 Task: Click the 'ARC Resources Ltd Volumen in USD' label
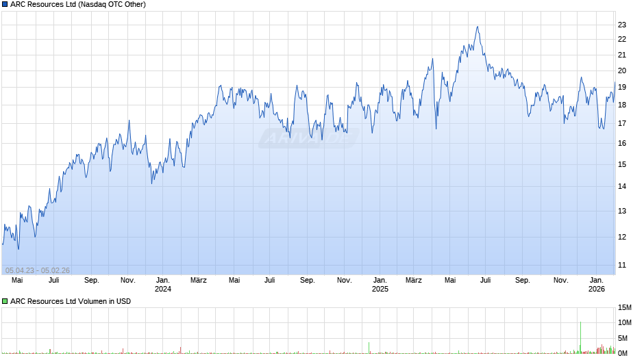pyautogui.click(x=71, y=301)
